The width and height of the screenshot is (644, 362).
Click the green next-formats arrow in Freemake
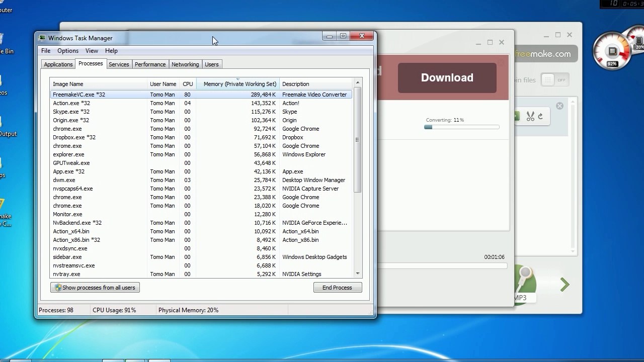[565, 285]
